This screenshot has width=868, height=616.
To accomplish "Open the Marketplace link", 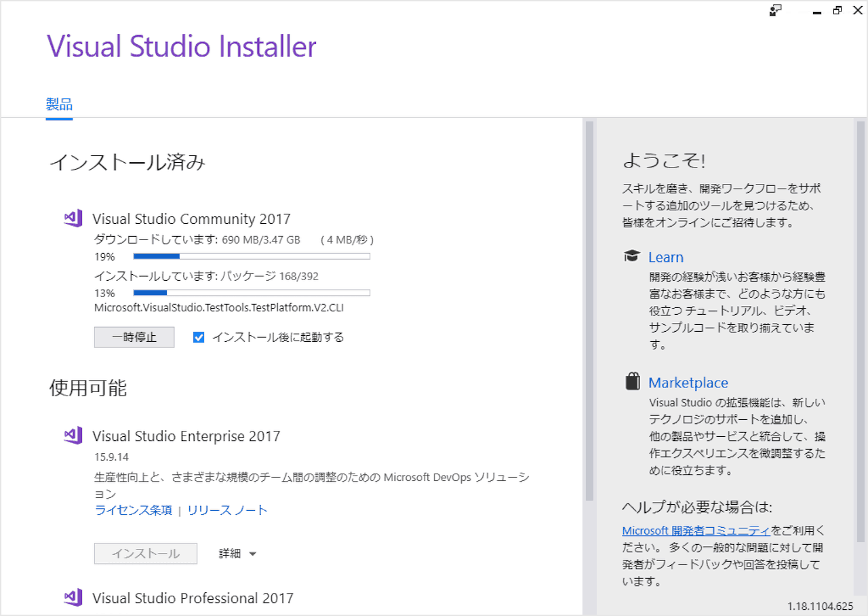I will click(x=688, y=383).
